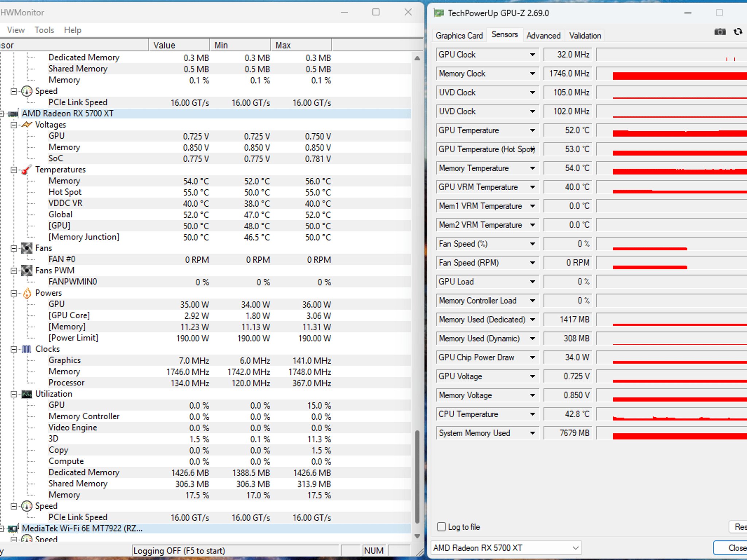
Task: Open the Memory Temperature sensor dropdown
Action: click(x=533, y=168)
